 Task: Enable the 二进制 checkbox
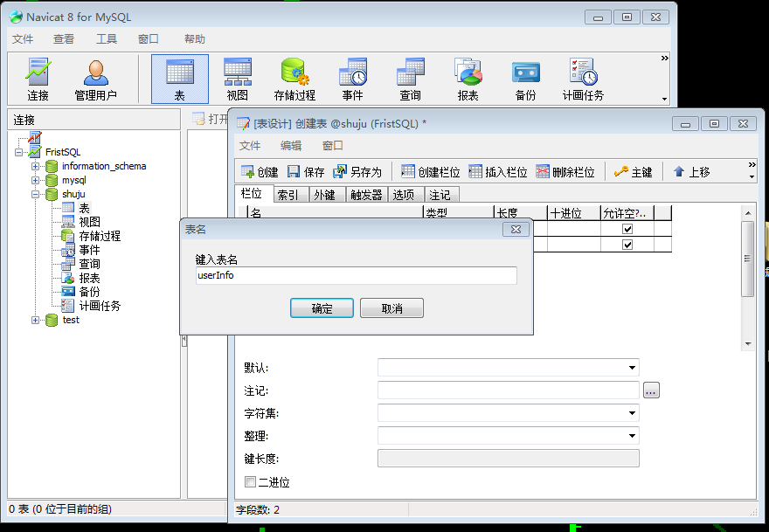click(250, 481)
